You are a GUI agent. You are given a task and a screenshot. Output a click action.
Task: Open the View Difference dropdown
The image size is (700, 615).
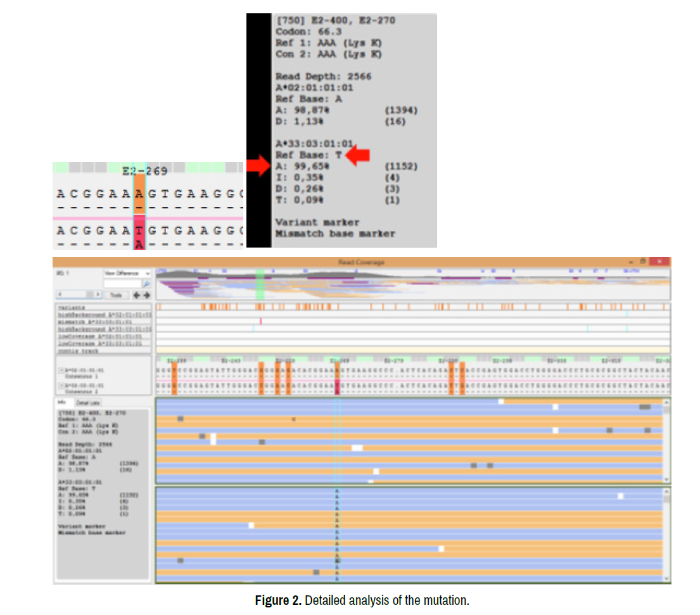coord(147,273)
